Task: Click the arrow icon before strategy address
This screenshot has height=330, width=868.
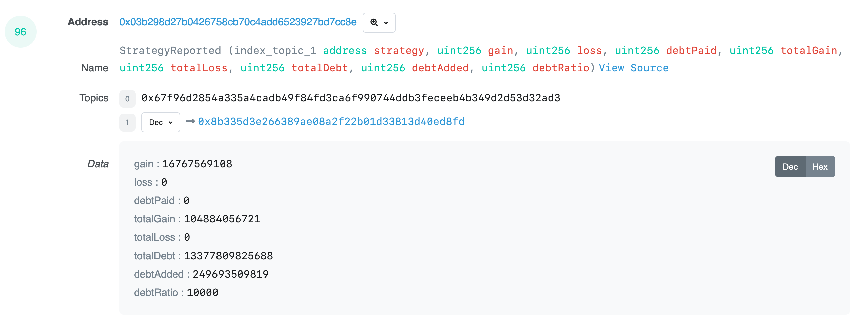Action: [190, 121]
